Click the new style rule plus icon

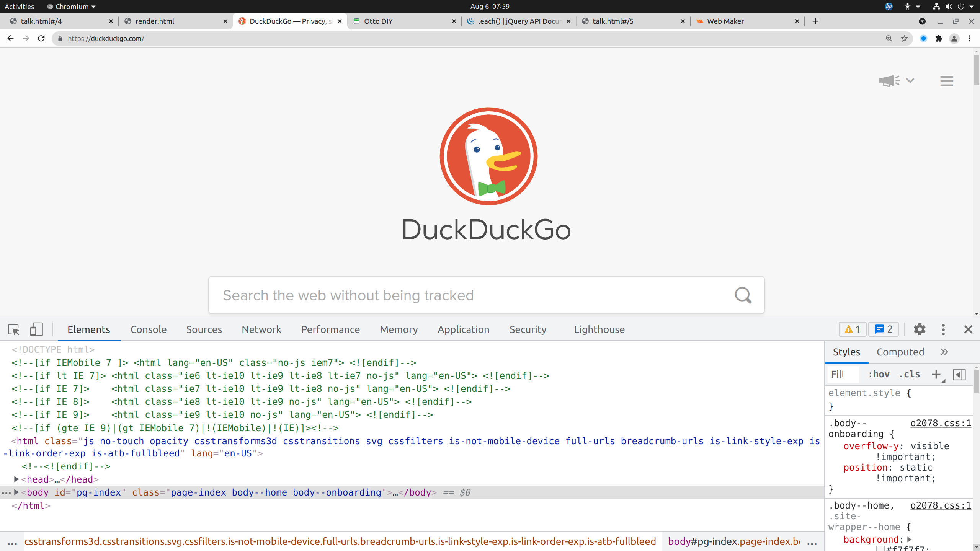(x=936, y=375)
